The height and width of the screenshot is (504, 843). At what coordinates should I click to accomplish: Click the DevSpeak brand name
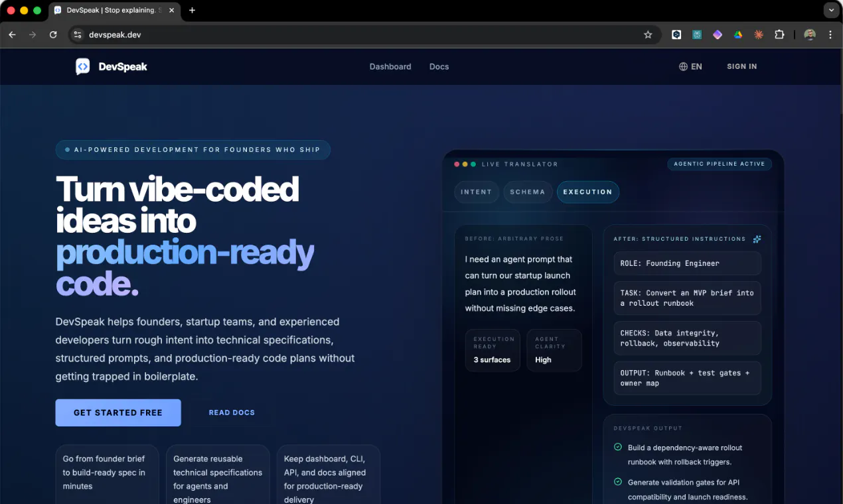123,66
